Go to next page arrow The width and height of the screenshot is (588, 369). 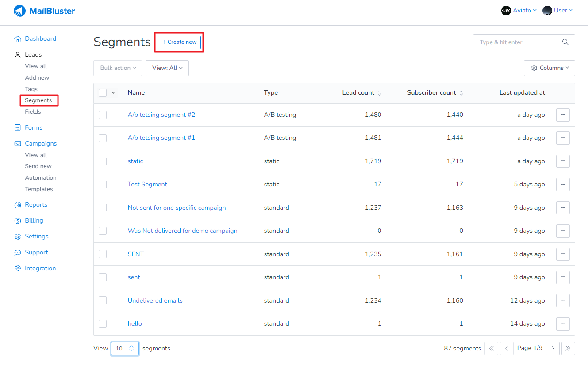tap(552, 349)
